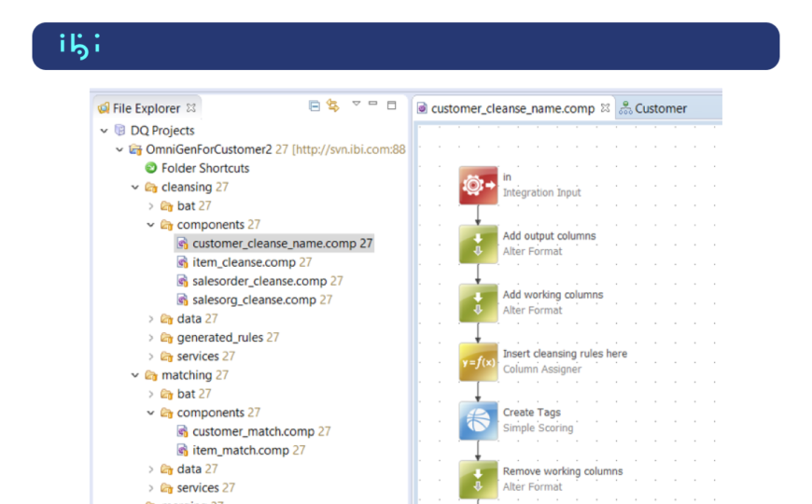The height and width of the screenshot is (504, 812).
Task: Switch to the Customer editor tab
Action: (x=661, y=108)
